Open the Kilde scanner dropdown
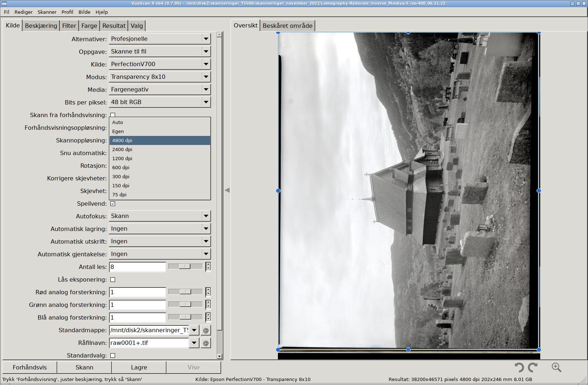 (x=160, y=64)
